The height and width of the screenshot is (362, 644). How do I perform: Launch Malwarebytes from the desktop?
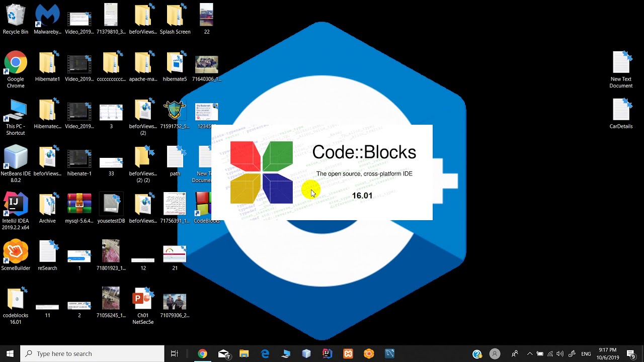point(47,19)
